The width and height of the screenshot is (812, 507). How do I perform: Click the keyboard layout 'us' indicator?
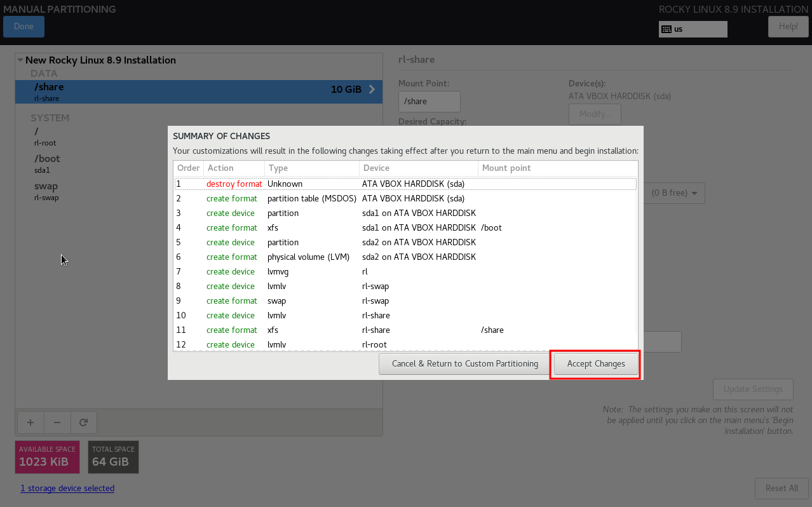693,29
